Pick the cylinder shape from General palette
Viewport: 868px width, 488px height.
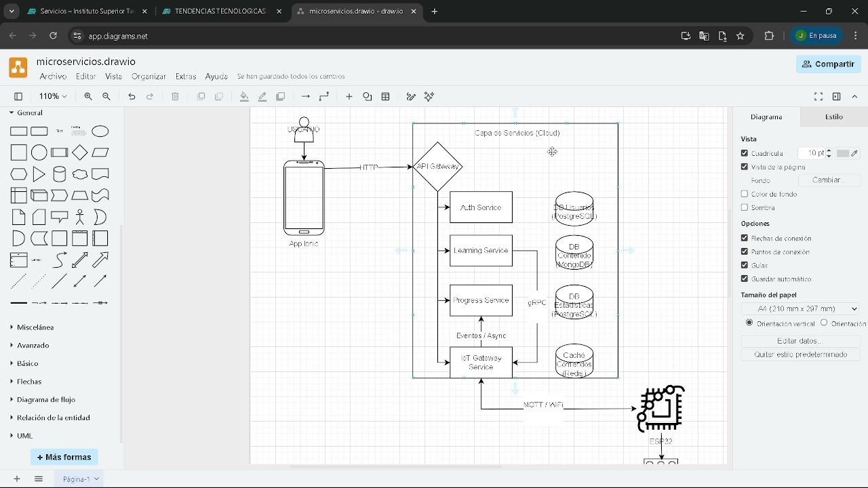coord(60,174)
